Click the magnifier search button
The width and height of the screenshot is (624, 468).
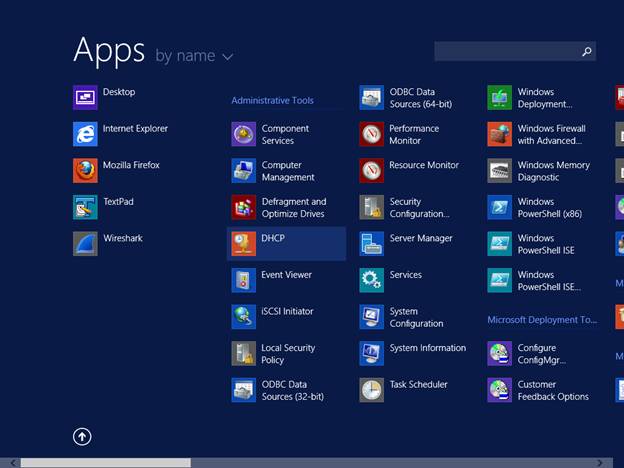point(587,51)
